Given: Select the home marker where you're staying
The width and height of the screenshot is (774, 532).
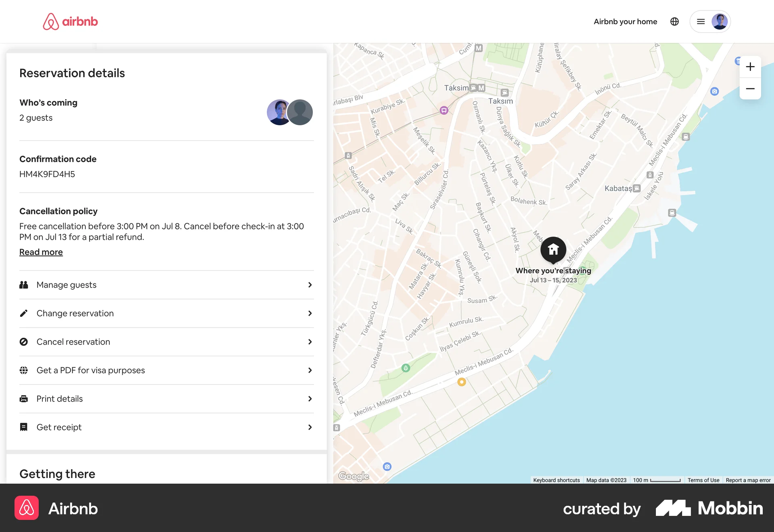Looking at the screenshot, I should pyautogui.click(x=553, y=249).
